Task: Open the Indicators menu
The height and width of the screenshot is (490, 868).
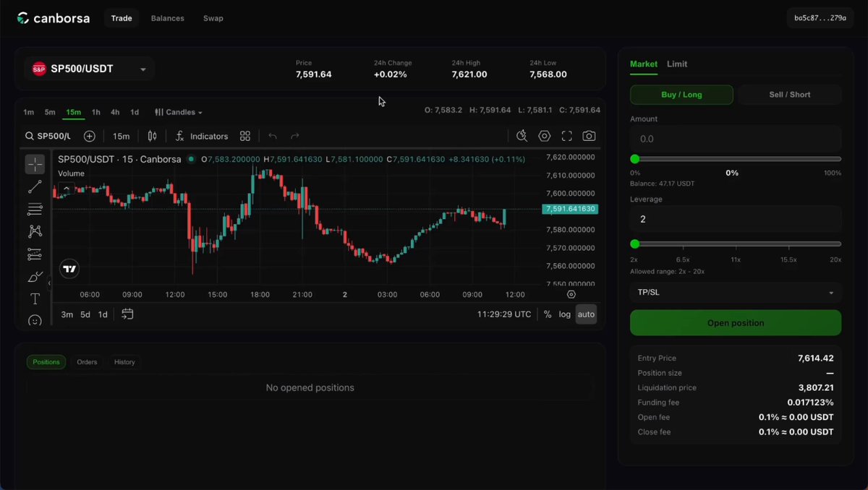Action: tap(202, 136)
